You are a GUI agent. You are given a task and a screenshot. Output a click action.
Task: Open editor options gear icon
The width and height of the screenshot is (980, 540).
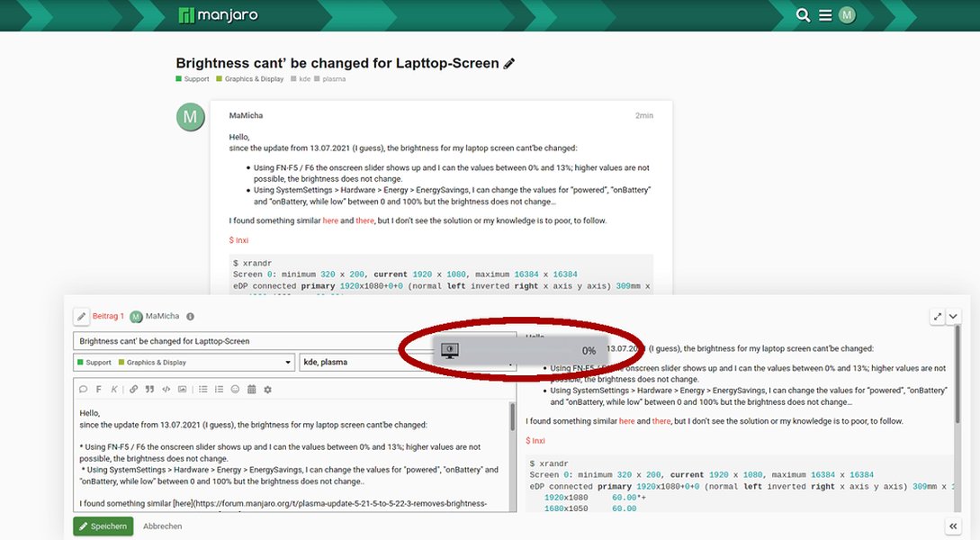267,390
